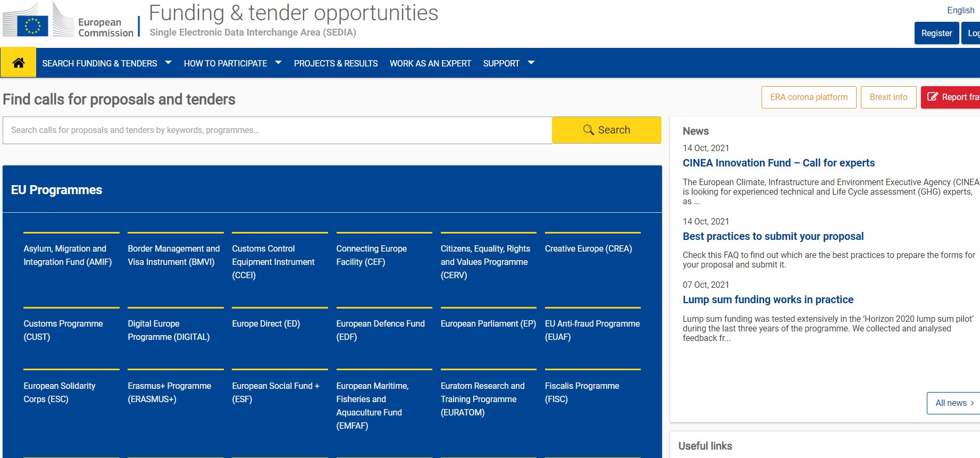
Task: Open CINEA Innovation Fund news article
Action: click(778, 163)
